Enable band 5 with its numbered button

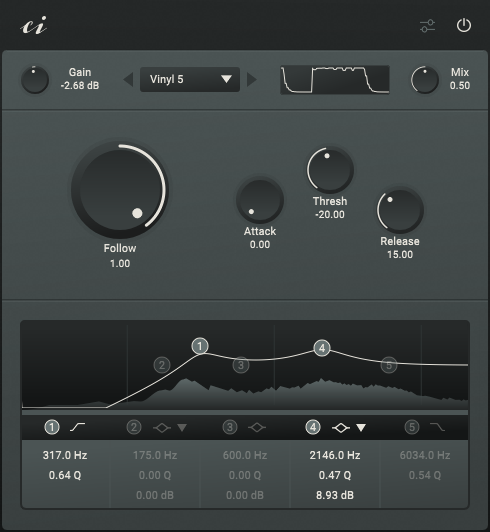[x=412, y=427]
